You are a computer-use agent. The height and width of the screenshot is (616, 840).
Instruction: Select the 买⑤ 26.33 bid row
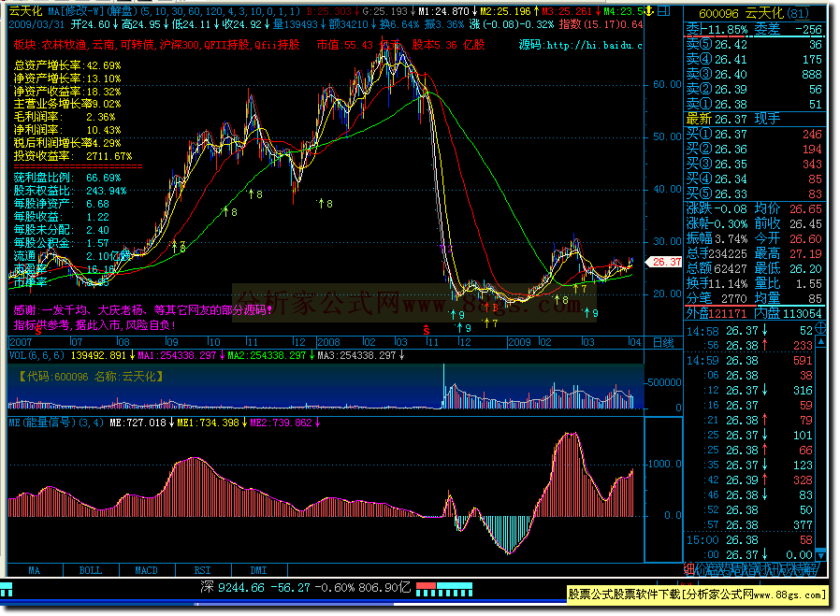pos(754,194)
